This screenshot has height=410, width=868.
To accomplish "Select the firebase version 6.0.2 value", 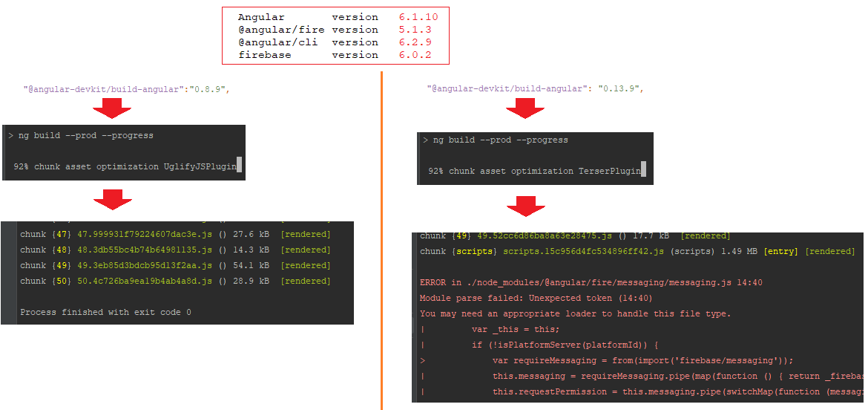I will (x=415, y=55).
